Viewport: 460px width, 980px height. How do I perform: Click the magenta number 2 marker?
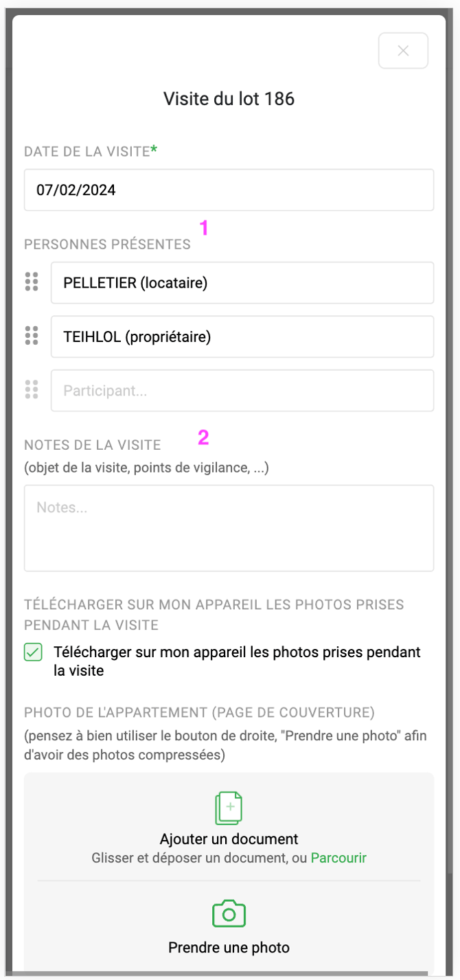[x=203, y=437]
